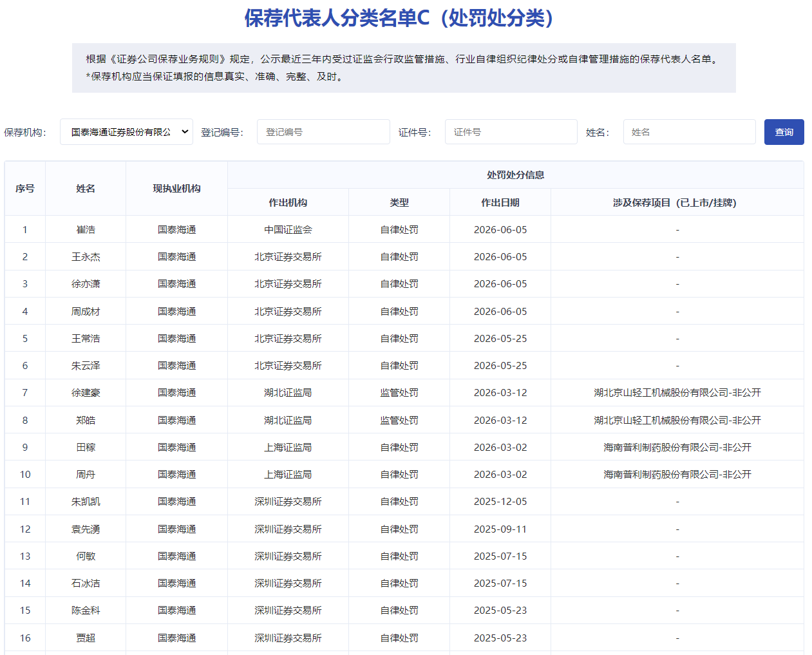Click date 2026-05-25 in 王常浩's row

point(500,338)
